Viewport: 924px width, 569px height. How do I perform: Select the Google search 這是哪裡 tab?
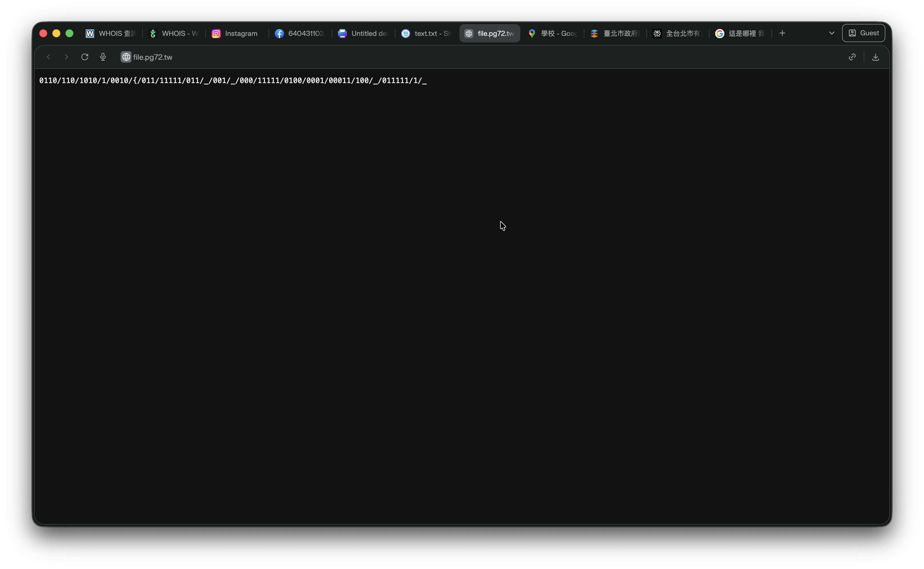[x=741, y=34]
